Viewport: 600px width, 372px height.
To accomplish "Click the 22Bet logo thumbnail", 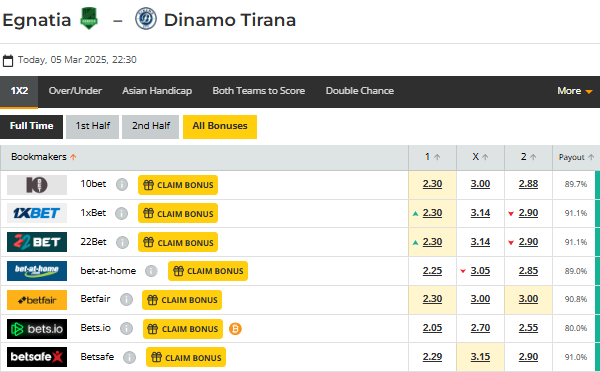I will [x=37, y=242].
